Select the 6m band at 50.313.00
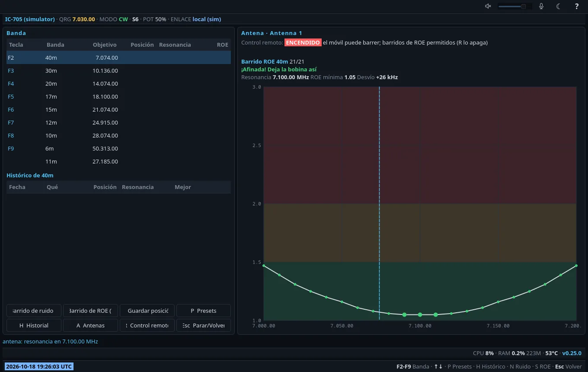 pos(118,148)
